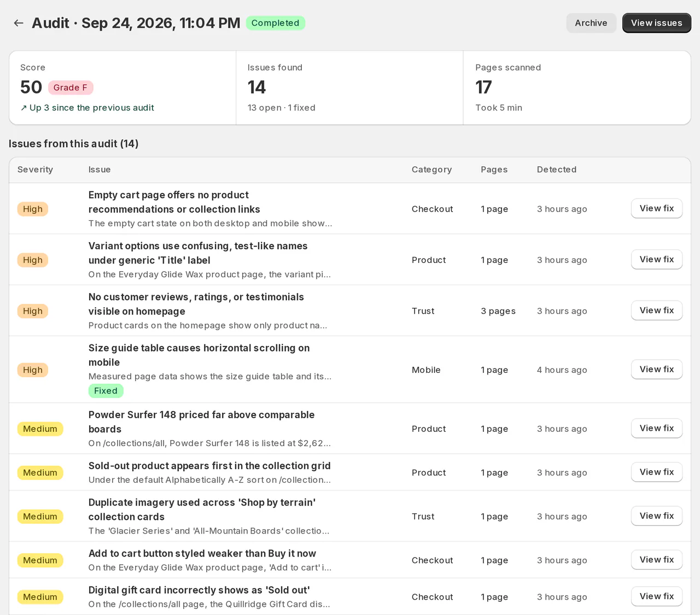Go back using the left arrow icon
Viewport: 700px width, 615px height.
pyautogui.click(x=19, y=23)
